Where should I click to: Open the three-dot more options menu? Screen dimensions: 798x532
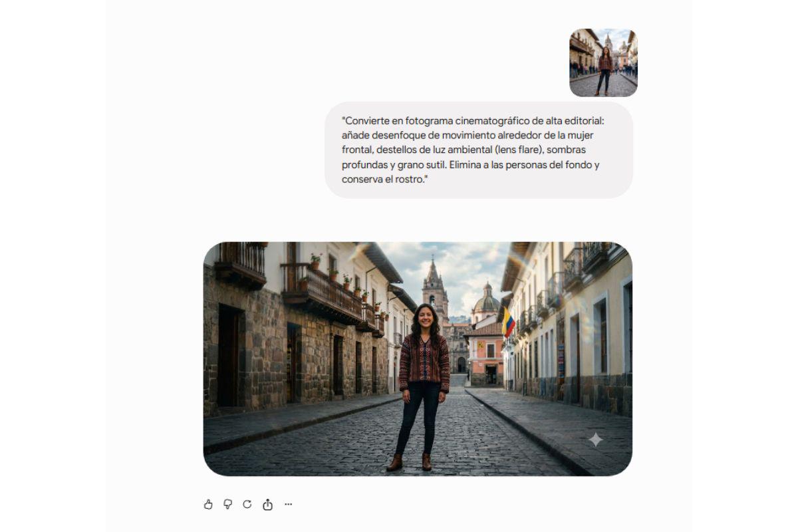point(288,504)
